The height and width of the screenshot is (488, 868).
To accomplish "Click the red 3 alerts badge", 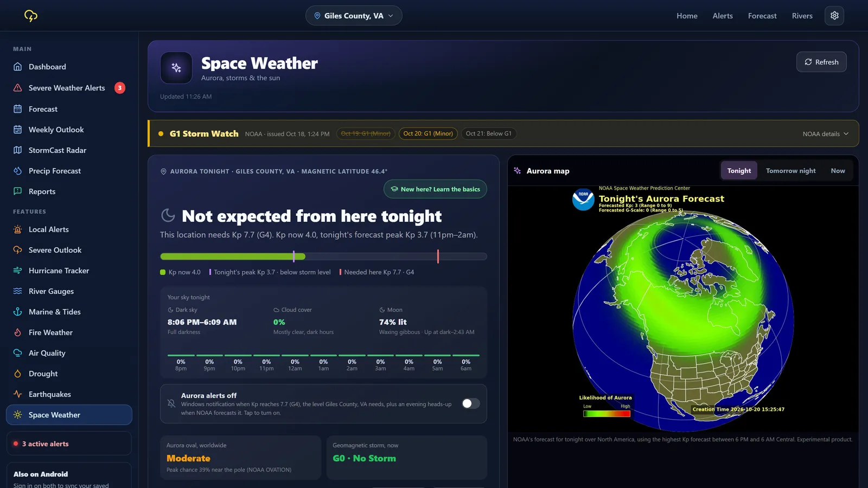I will 120,88.
